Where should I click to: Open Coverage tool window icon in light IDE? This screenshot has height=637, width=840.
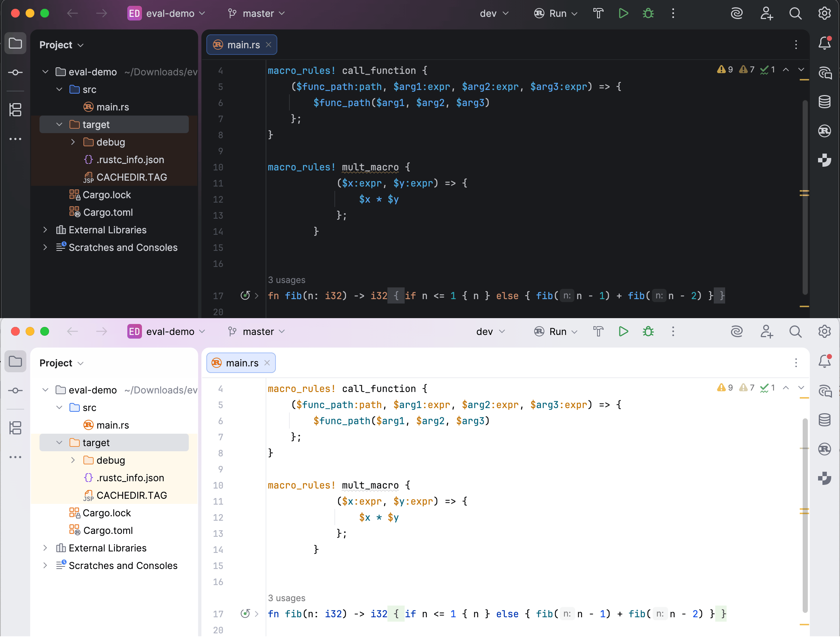[824, 478]
